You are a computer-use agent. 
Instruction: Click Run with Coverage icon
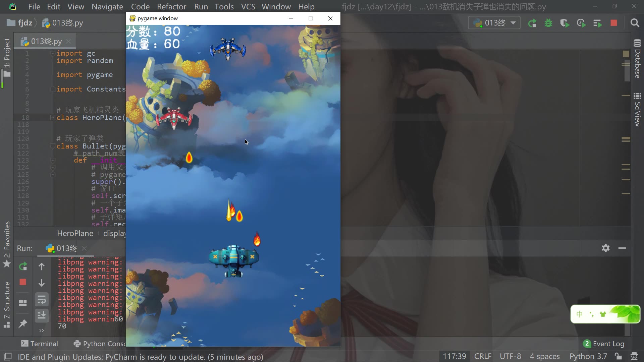click(x=565, y=23)
